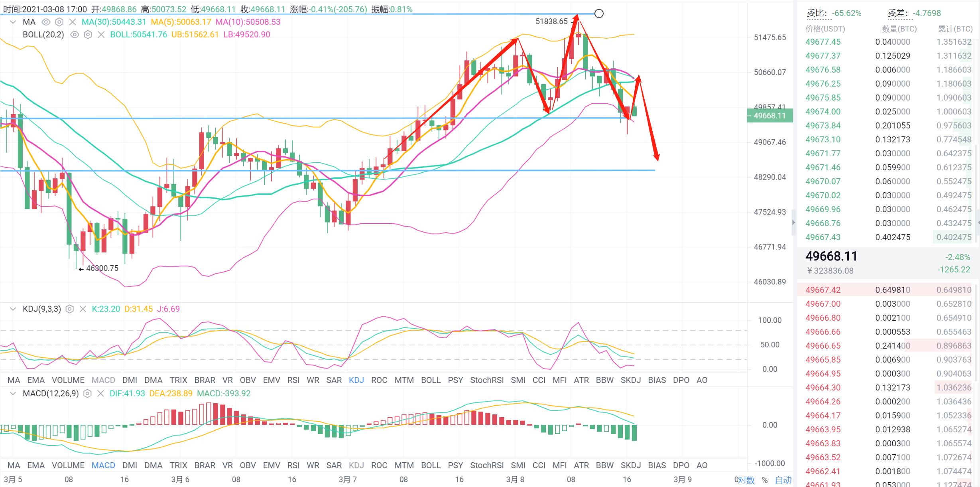Close the MACD(12,26,9) indicator panel
Viewport: 980px width, 487px height.
100,393
